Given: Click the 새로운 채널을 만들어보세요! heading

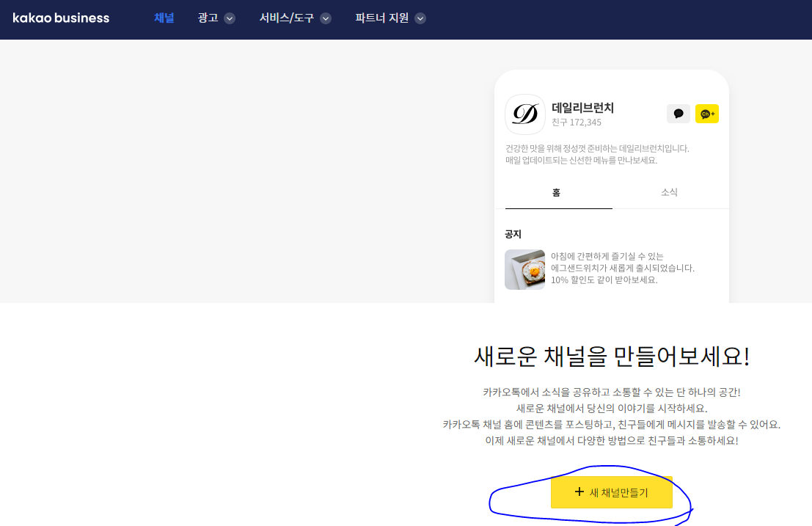Looking at the screenshot, I should tap(612, 357).
